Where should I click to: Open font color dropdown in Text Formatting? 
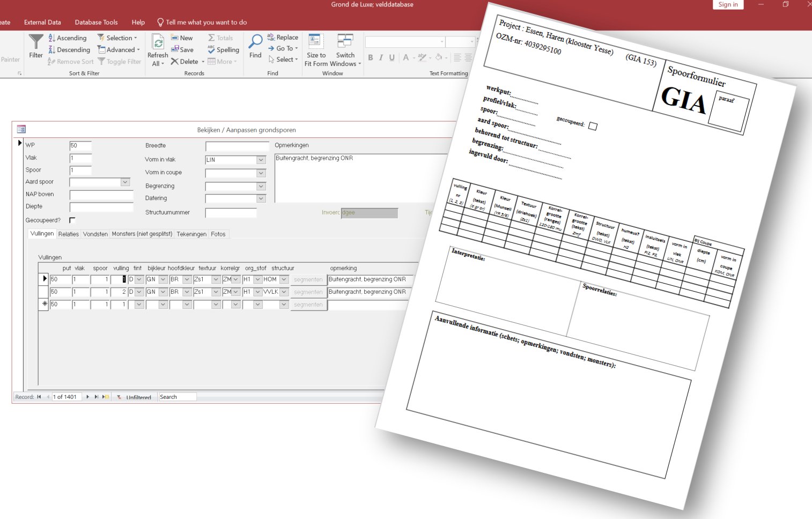tap(414, 57)
